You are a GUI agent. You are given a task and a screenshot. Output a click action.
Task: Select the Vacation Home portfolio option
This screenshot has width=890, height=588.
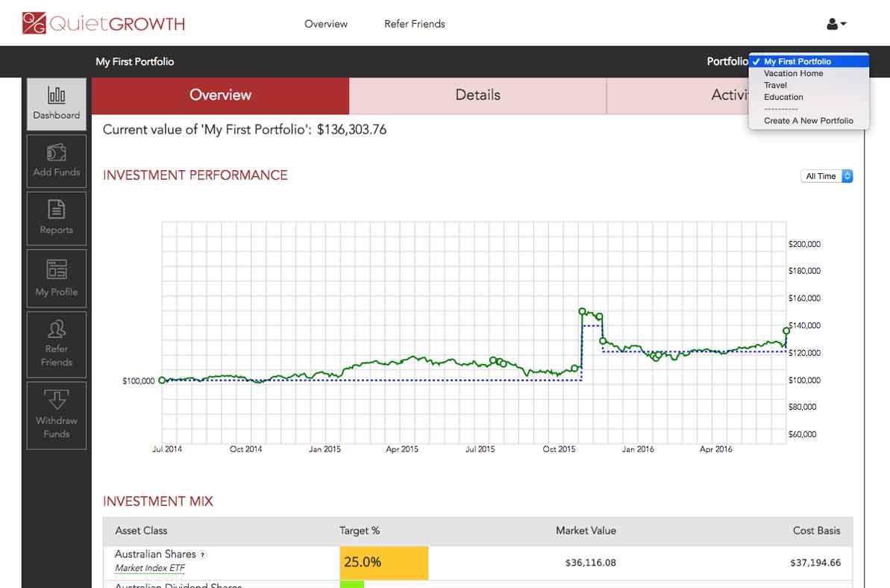[x=792, y=73]
